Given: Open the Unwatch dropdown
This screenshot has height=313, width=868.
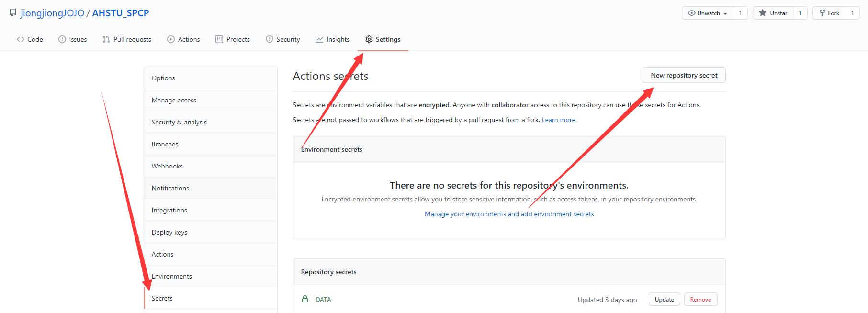Looking at the screenshot, I should coord(708,13).
